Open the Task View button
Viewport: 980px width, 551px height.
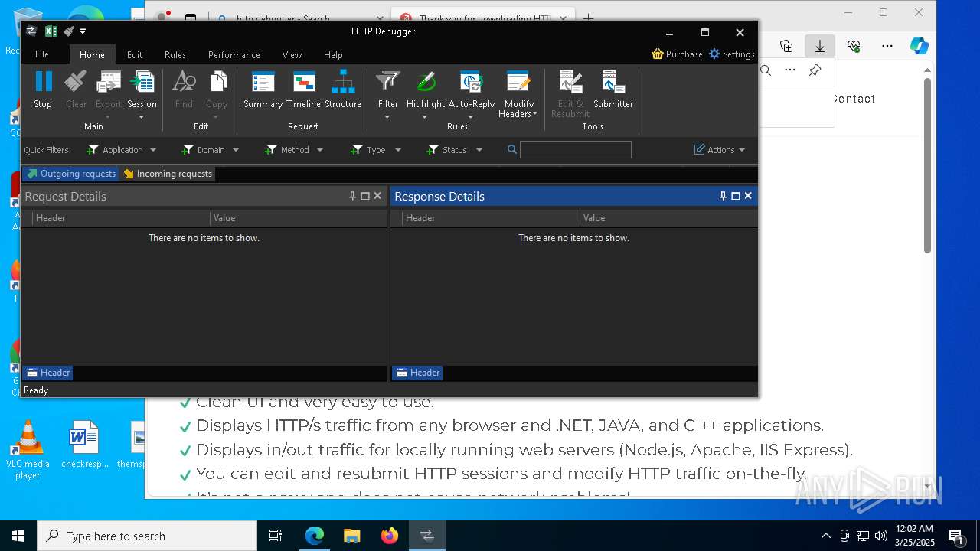[276, 536]
